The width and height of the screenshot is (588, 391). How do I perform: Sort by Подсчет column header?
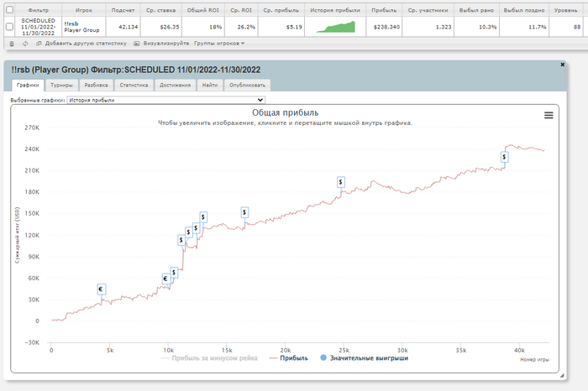point(123,10)
